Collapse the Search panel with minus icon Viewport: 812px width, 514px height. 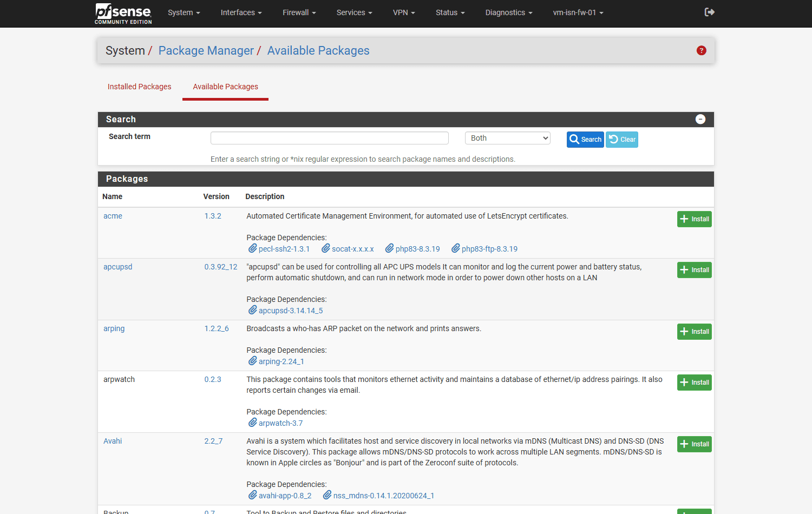point(700,119)
